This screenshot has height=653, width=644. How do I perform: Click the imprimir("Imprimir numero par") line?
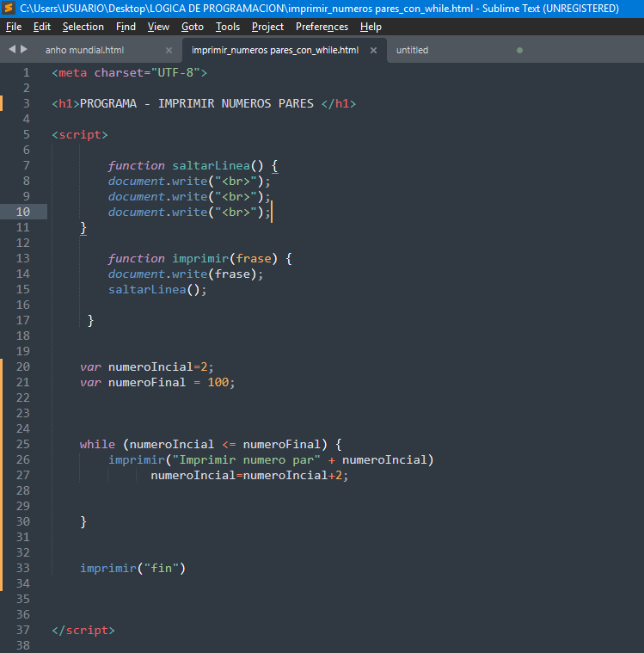pyautogui.click(x=271, y=459)
